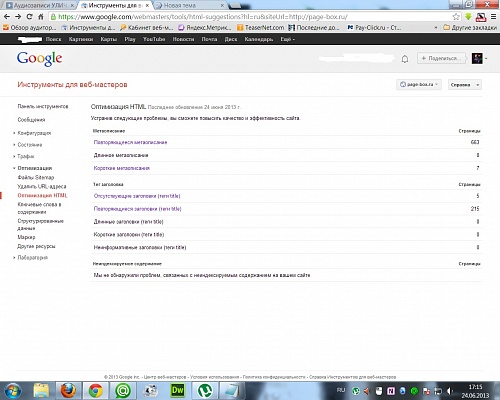Viewport: 500px width, 400px height.
Task: Bookmark page with star icon
Action: point(456,17)
